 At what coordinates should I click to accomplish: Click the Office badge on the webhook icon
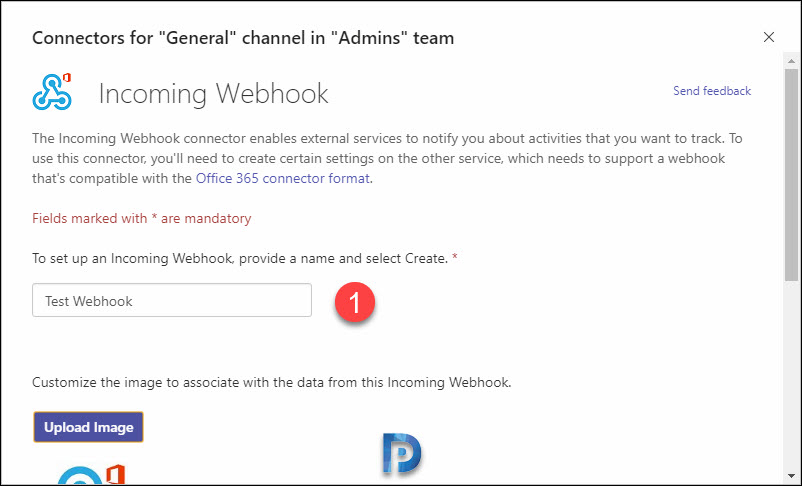(x=66, y=78)
